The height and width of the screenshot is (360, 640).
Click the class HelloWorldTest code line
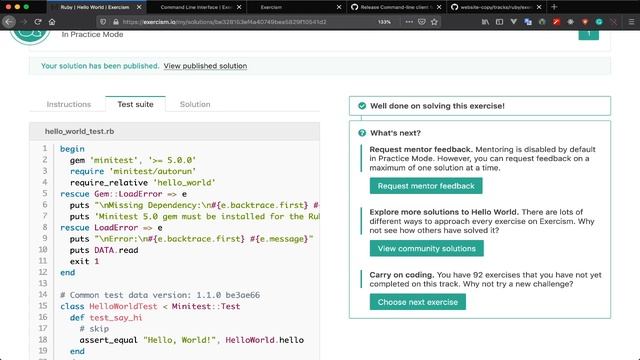click(x=150, y=306)
